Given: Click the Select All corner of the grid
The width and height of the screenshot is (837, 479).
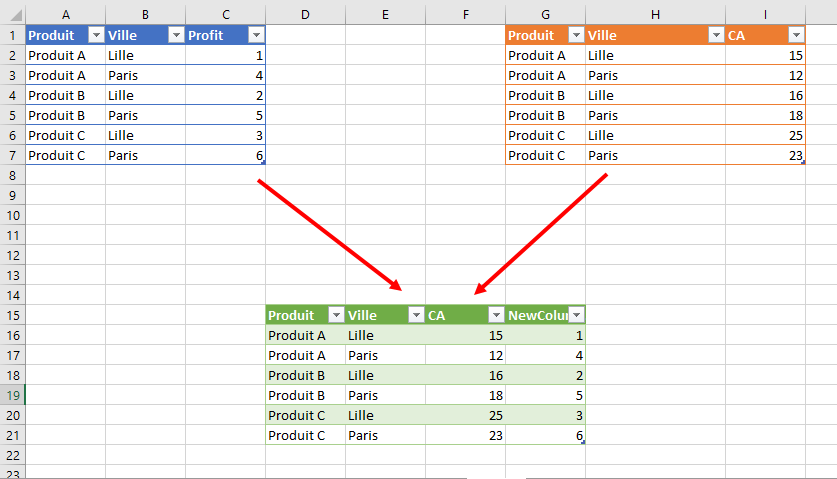Looking at the screenshot, I should pos(12,14).
